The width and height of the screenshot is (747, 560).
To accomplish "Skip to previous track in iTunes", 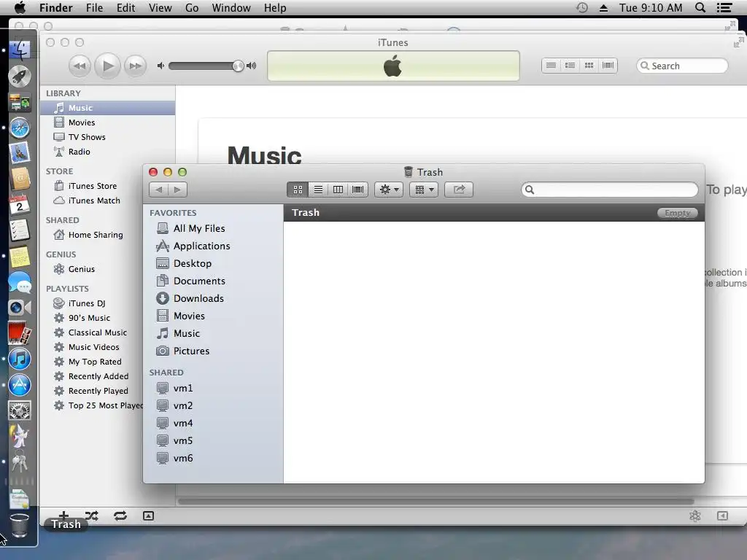I will click(80, 66).
